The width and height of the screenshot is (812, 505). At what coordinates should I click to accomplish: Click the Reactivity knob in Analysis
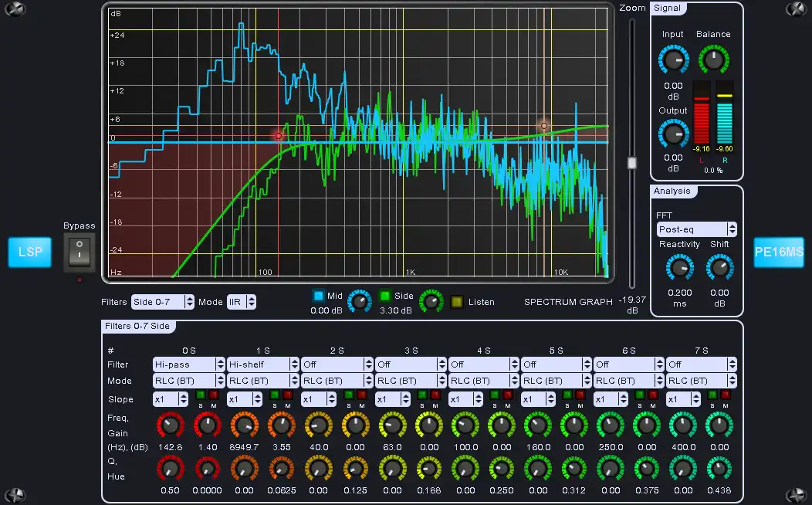(679, 268)
